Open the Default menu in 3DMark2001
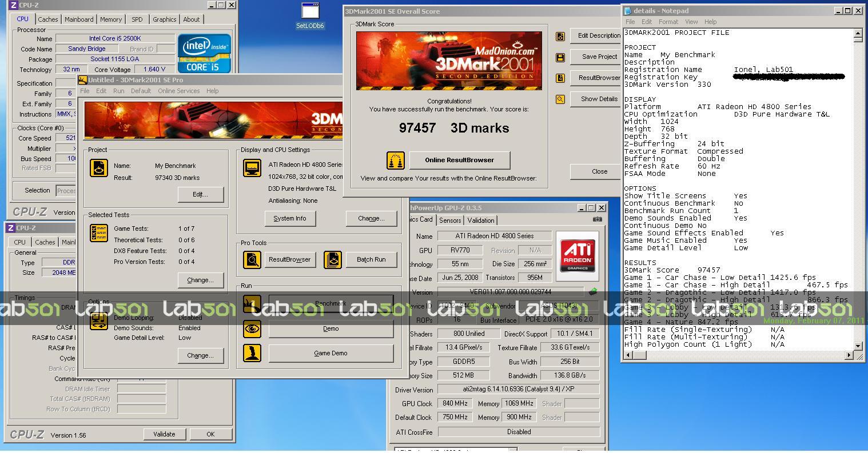This screenshot has height=453, width=868. [141, 91]
